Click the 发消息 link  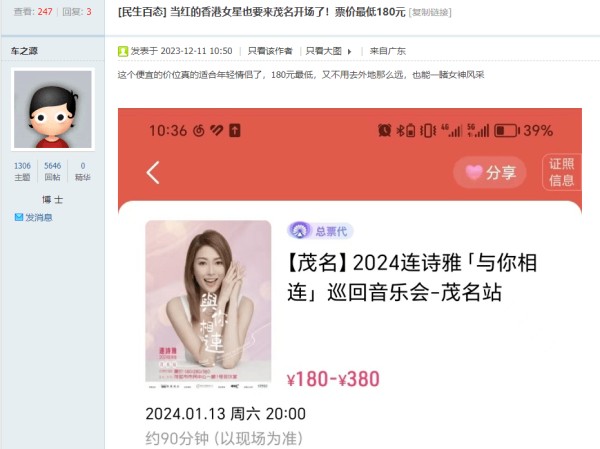(39, 217)
